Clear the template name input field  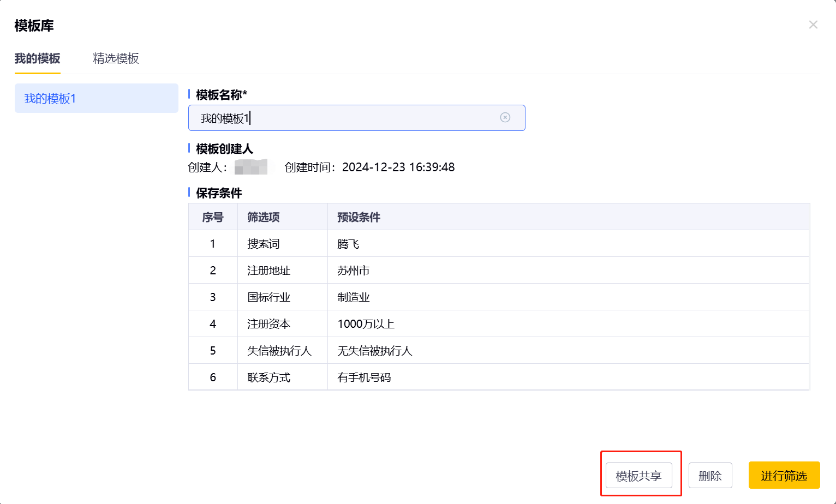point(505,117)
